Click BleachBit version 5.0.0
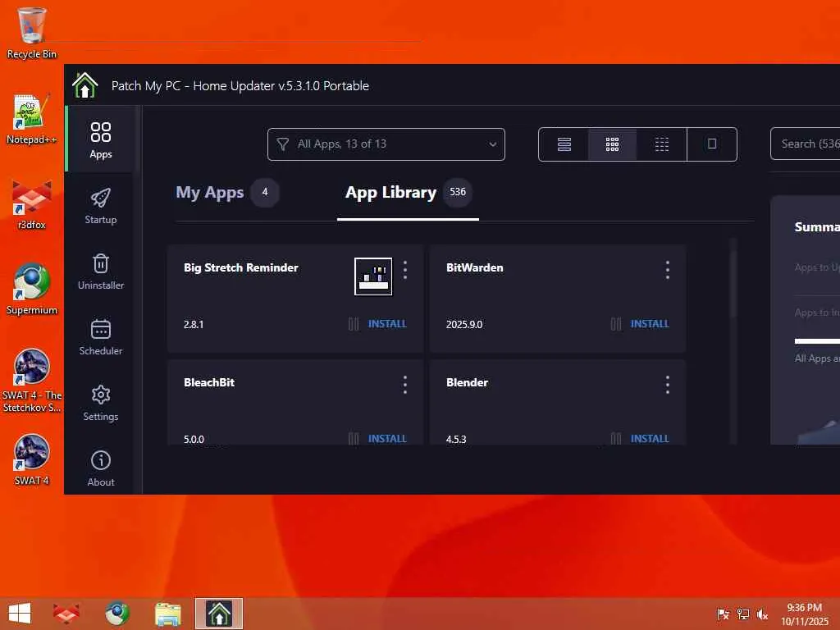Image resolution: width=840 pixels, height=630 pixels. [x=194, y=440]
